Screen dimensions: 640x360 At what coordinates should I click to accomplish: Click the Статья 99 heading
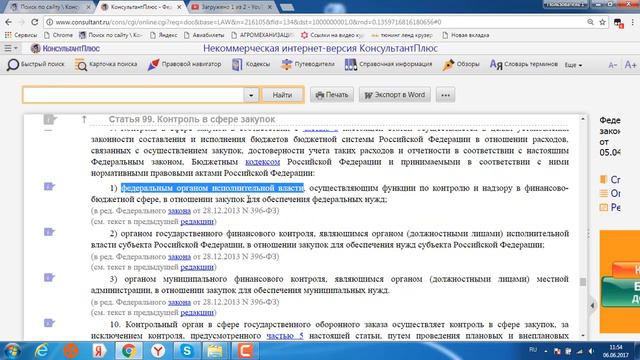191,119
